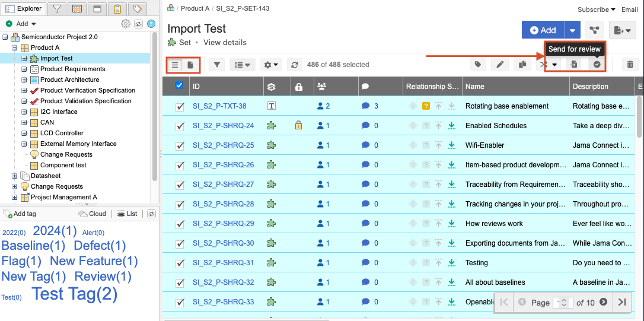Uncheck the SI_S2_P-SHRQ-26 row checkbox
The width and height of the screenshot is (644, 321).
(x=180, y=166)
